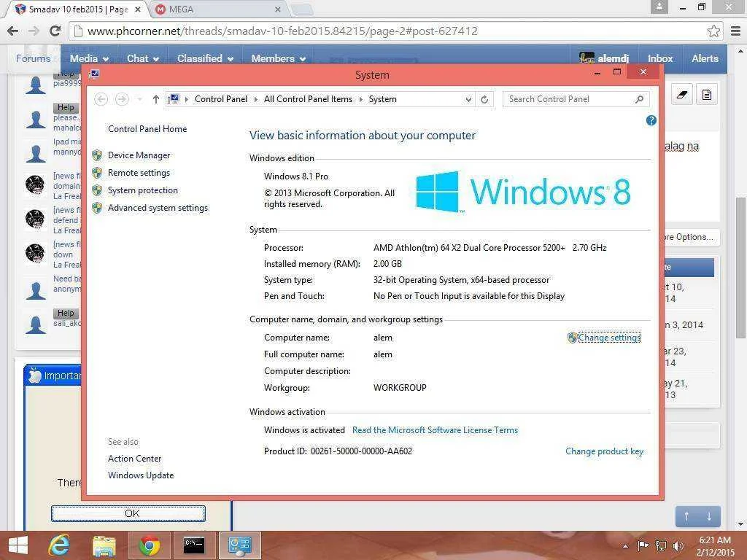Open the Classified dropdown menu
The height and width of the screenshot is (560, 747).
point(205,58)
